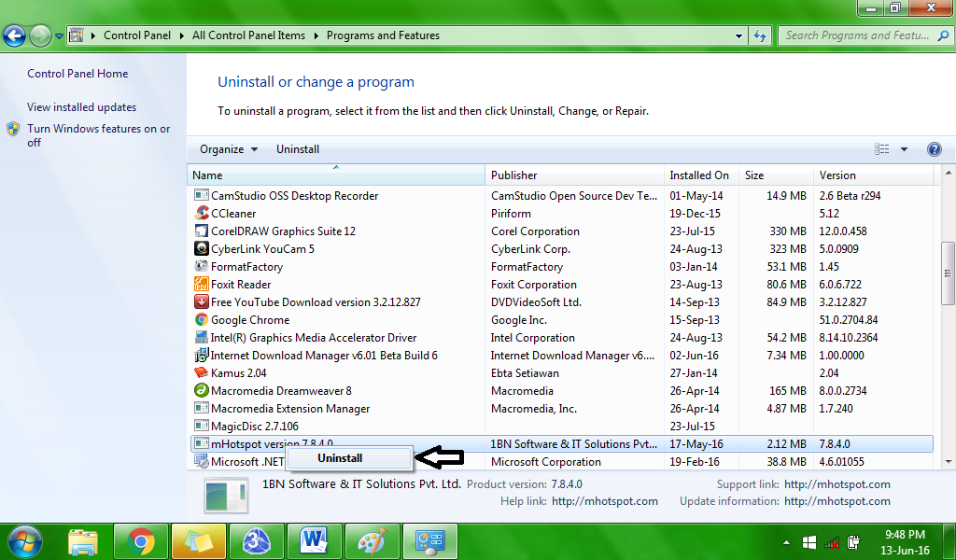Open View installed updates link
Screen dimensions: 956x560
82,107
